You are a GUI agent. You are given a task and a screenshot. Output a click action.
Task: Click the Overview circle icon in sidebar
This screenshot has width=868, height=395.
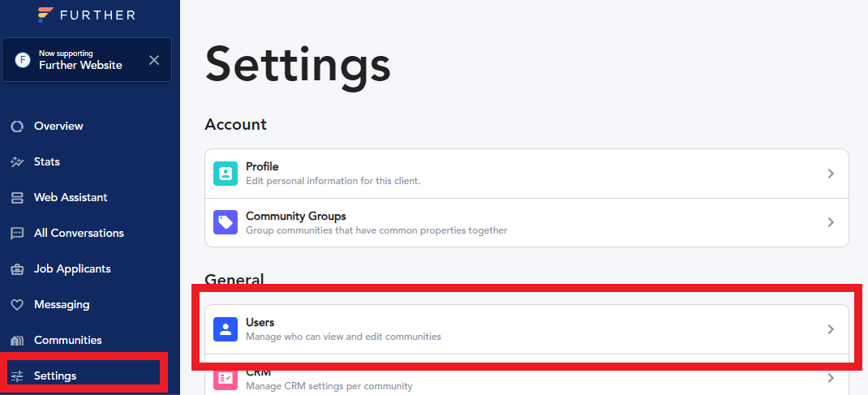tap(16, 127)
